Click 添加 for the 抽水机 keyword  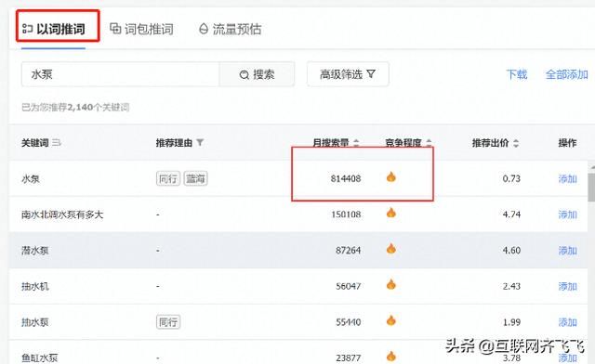pos(568,286)
